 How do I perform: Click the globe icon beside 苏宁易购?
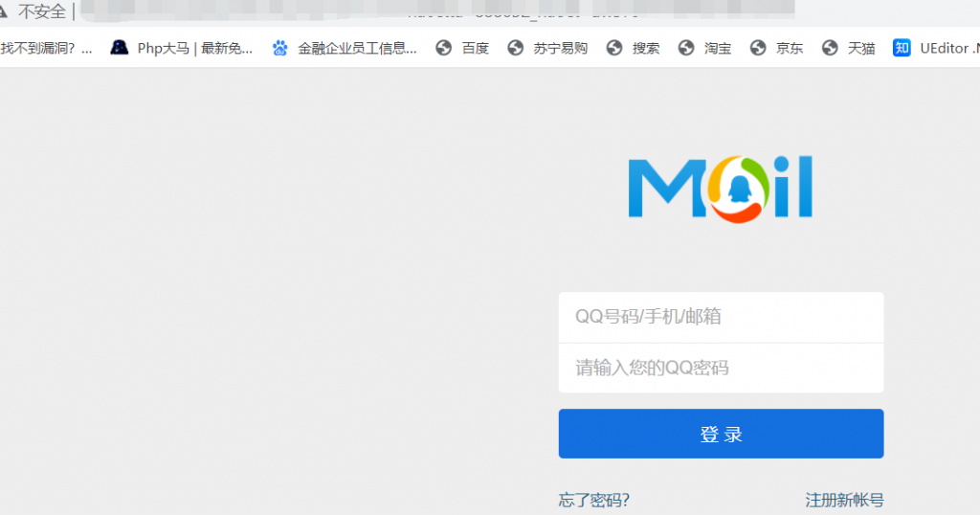(x=516, y=48)
